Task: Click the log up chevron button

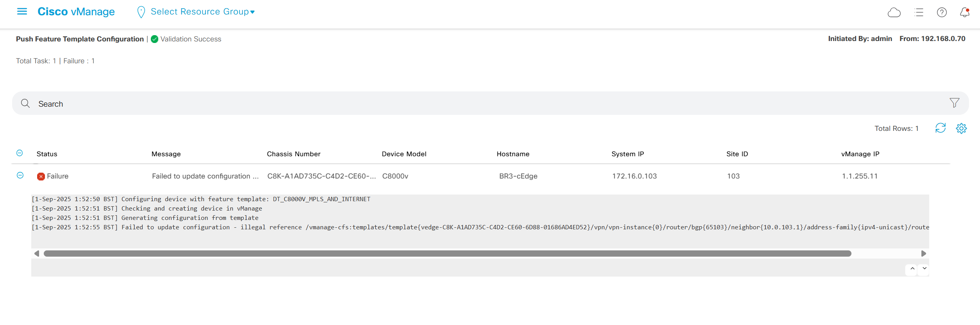Action: tap(912, 269)
